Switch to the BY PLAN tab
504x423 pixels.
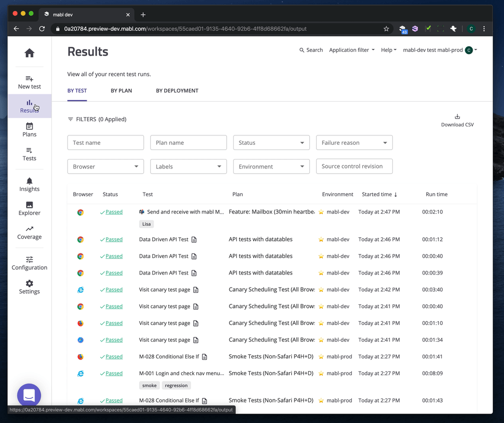point(121,91)
